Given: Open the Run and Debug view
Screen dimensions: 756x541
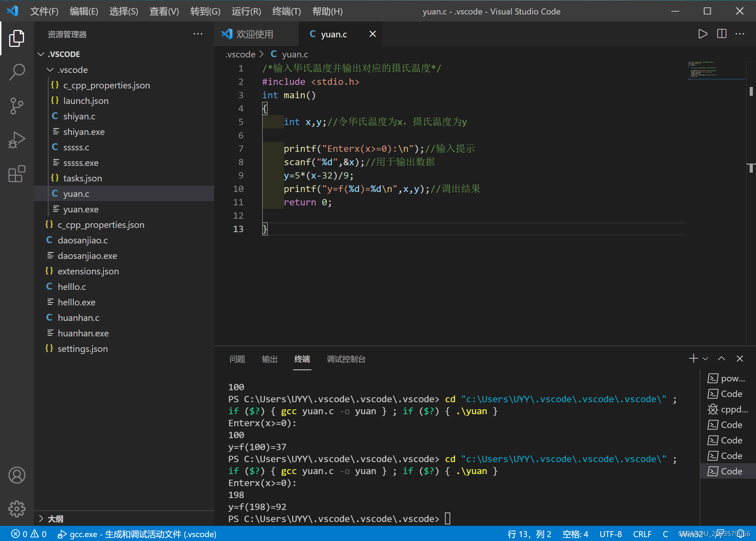Looking at the screenshot, I should 17,140.
